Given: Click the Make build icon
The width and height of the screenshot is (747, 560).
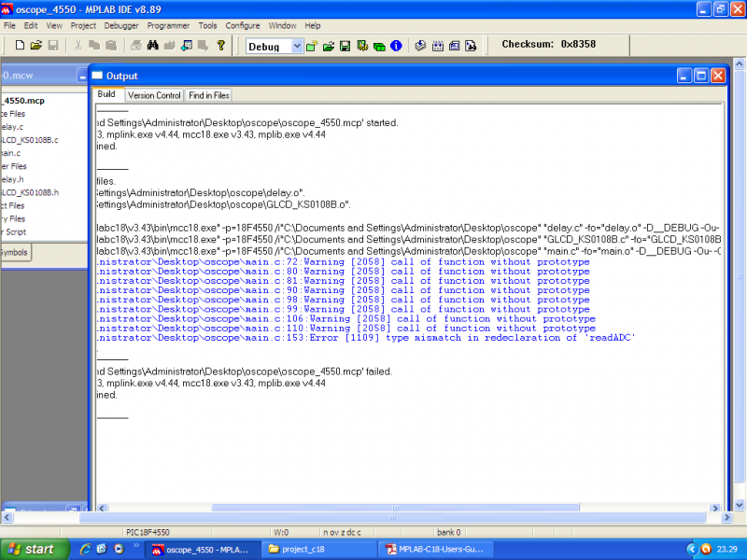Looking at the screenshot, I should [420, 46].
